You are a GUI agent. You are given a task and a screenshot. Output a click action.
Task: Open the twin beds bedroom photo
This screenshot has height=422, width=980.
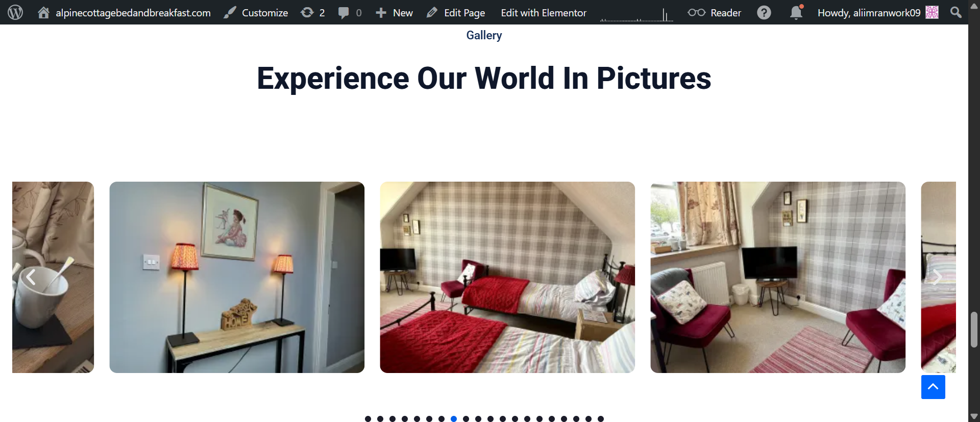[507, 277]
